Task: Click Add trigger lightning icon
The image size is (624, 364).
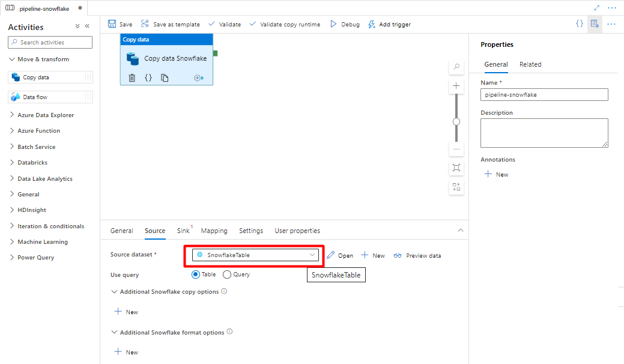Action: 371,24
